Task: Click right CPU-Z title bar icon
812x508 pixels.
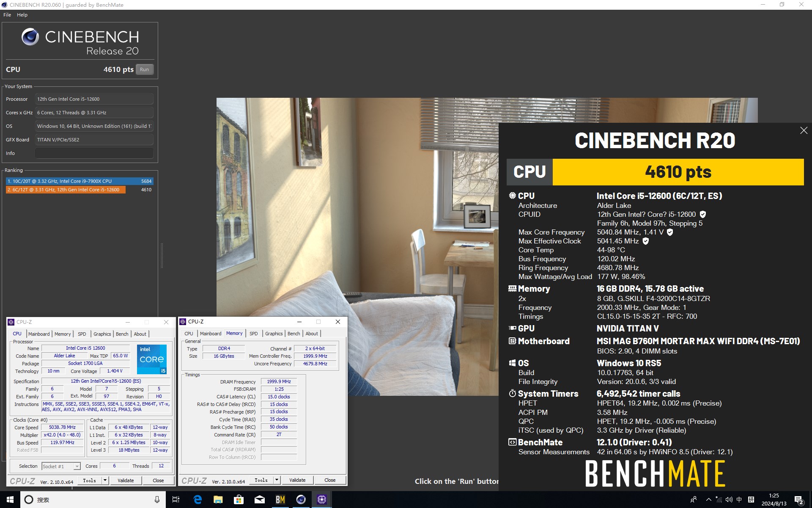Action: (x=183, y=322)
